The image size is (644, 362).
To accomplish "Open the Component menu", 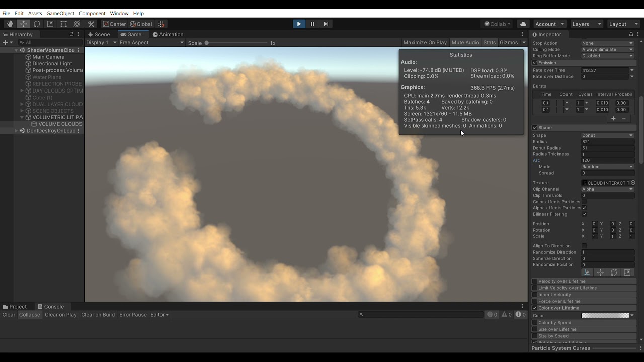I will point(92,13).
